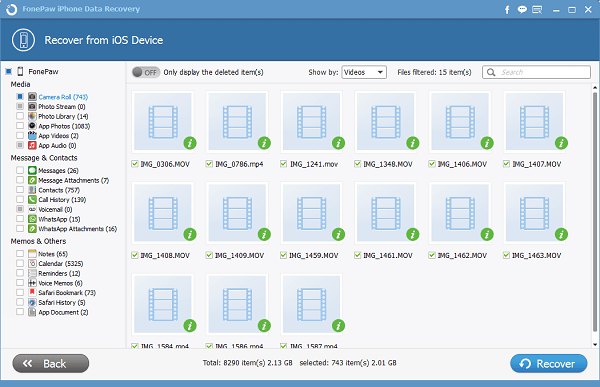Screen dimensions: 600x387
Task: Uncheck the IMG_0306.MOV checkbox
Action: point(135,164)
